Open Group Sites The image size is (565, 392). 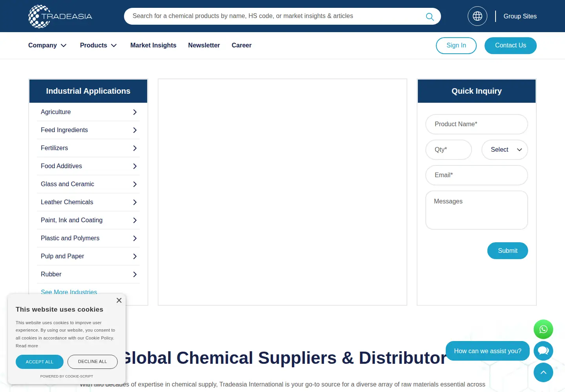pos(520,16)
